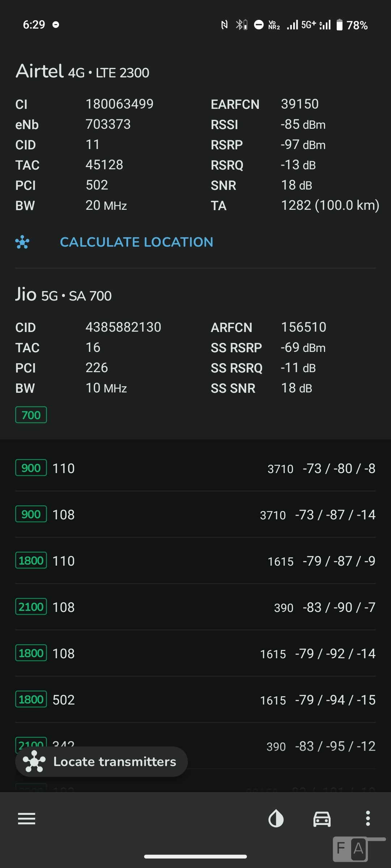This screenshot has width=391, height=868.
Task: Open the three-dot overflow menu
Action: tap(368, 818)
